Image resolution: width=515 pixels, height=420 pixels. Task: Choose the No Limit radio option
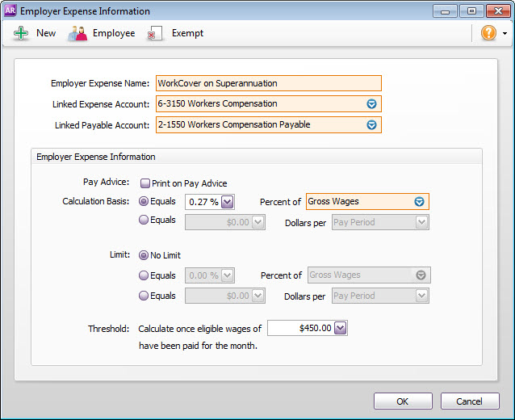click(x=144, y=255)
